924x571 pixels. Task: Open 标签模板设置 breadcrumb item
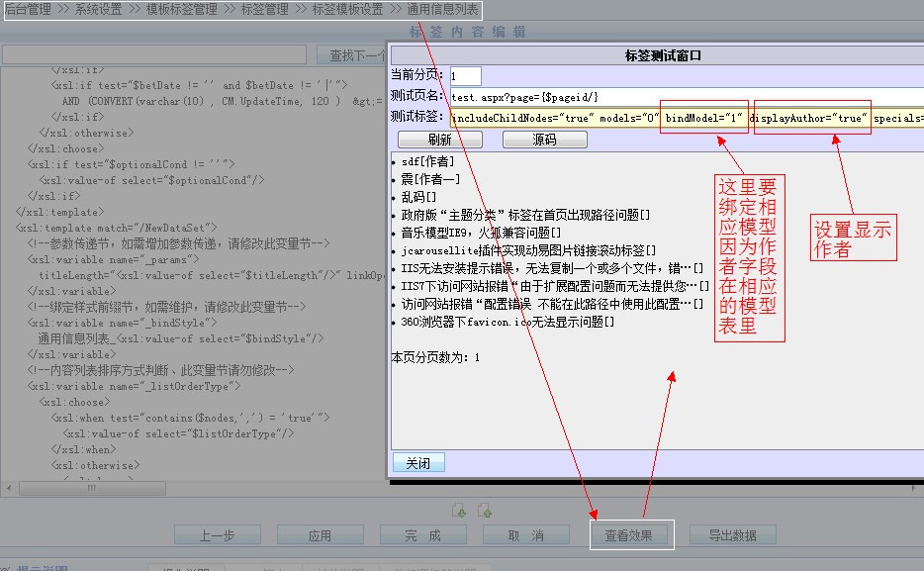point(347,9)
